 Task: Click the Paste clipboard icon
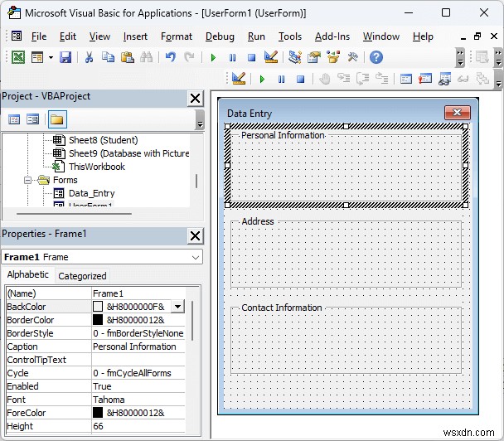pos(128,57)
